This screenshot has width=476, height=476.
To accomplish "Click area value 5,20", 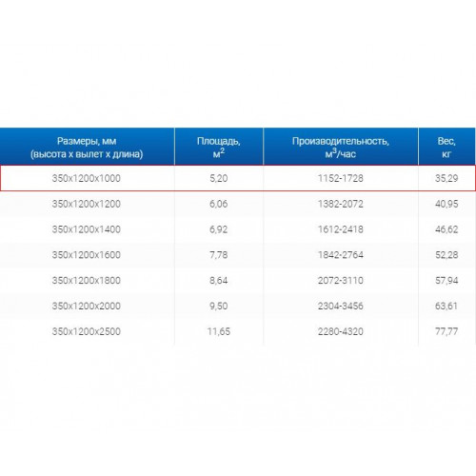I will [219, 178].
